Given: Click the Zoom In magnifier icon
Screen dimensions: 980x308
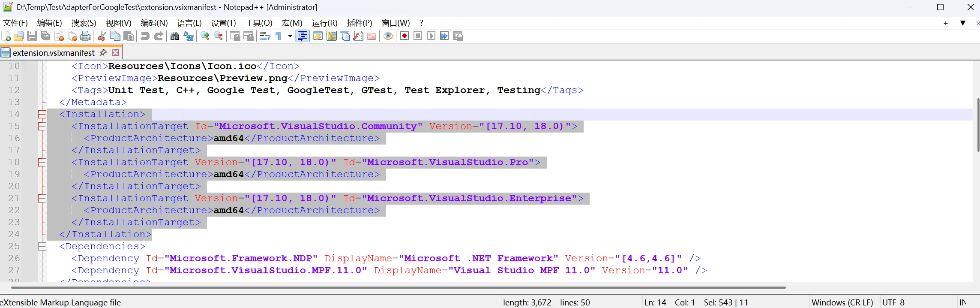Looking at the screenshot, I should (205, 36).
